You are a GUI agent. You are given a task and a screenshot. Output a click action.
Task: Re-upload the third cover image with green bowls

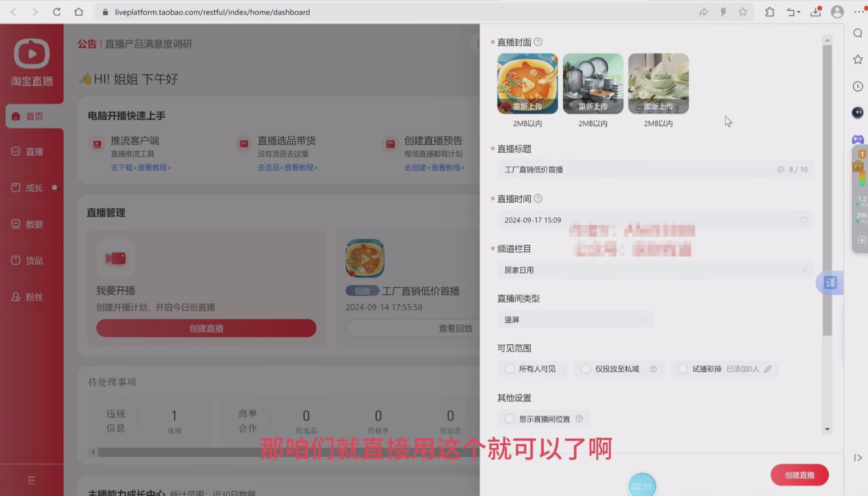click(658, 84)
